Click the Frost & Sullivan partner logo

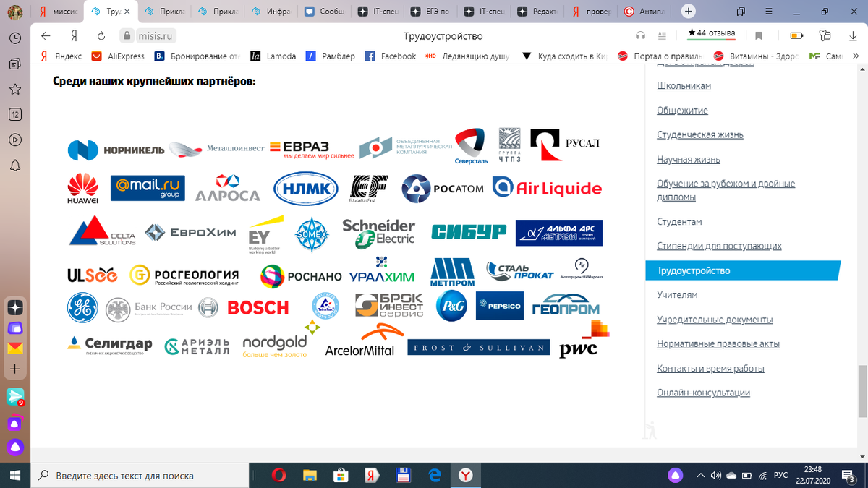tap(478, 348)
